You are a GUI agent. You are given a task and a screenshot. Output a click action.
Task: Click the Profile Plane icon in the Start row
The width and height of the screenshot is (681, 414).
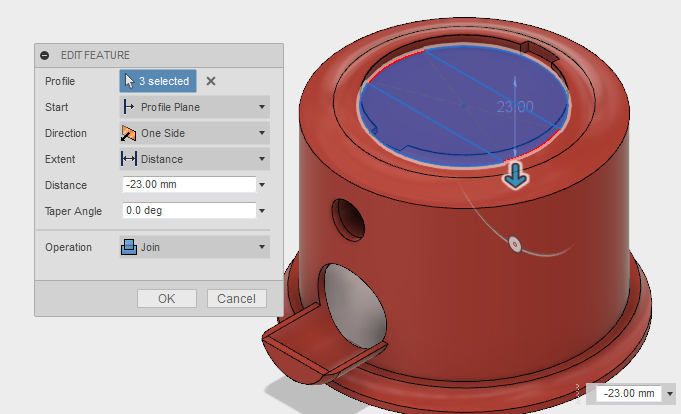click(129, 107)
